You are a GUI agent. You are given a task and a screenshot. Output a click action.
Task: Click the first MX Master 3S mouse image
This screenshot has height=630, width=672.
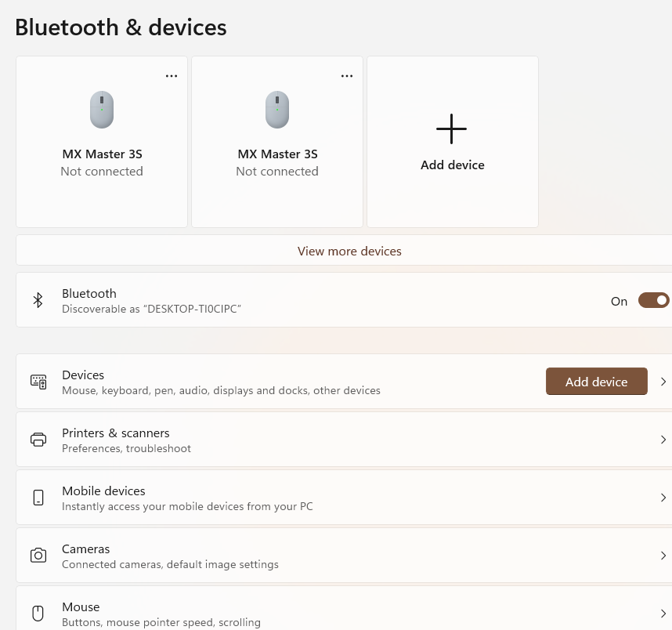(x=102, y=110)
